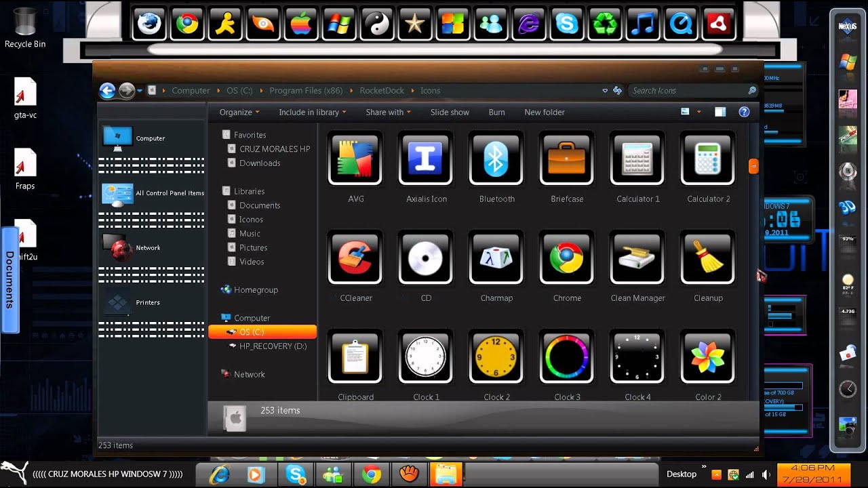Select the AVG icon file
Image resolution: width=868 pixels, height=488 pixels.
[x=355, y=166]
